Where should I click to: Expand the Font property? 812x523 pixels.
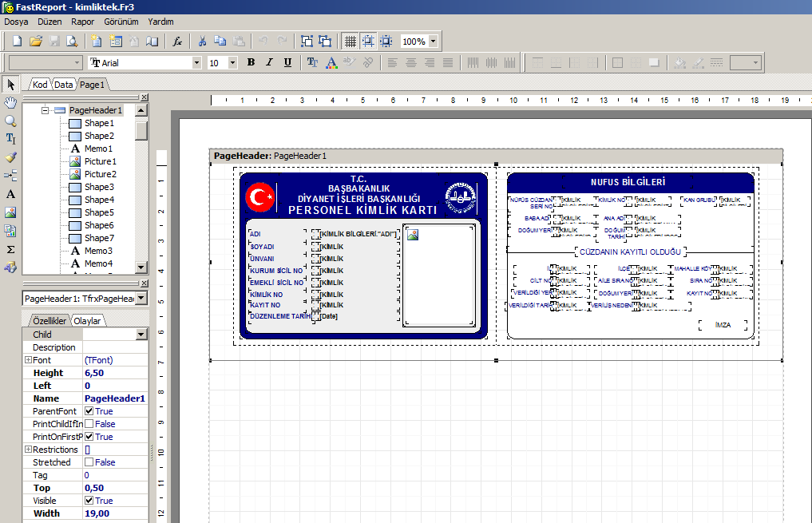[29, 360]
